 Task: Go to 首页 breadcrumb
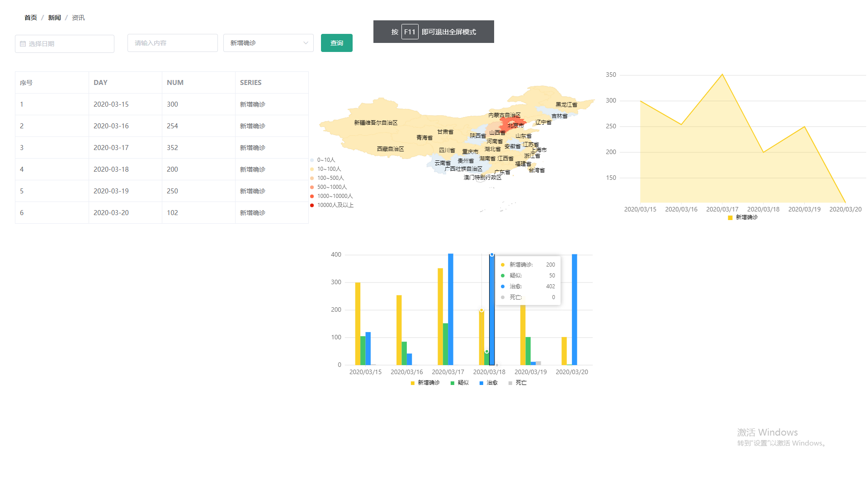[x=31, y=18]
